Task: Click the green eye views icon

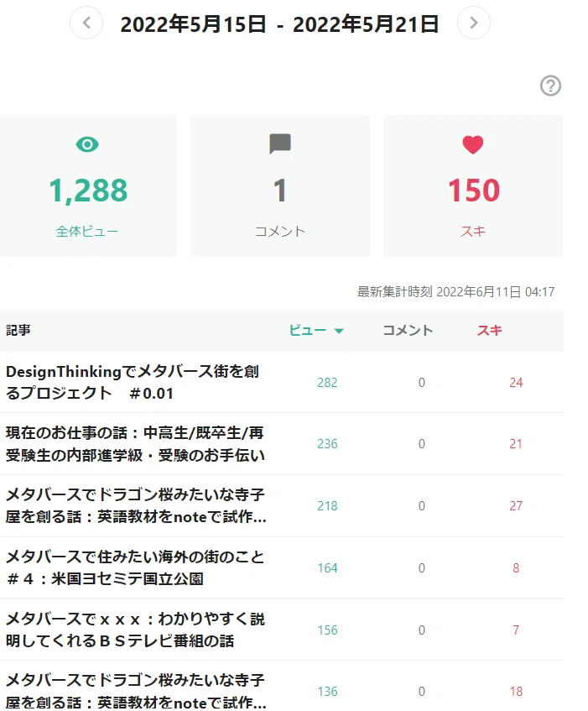Action: coord(87,144)
